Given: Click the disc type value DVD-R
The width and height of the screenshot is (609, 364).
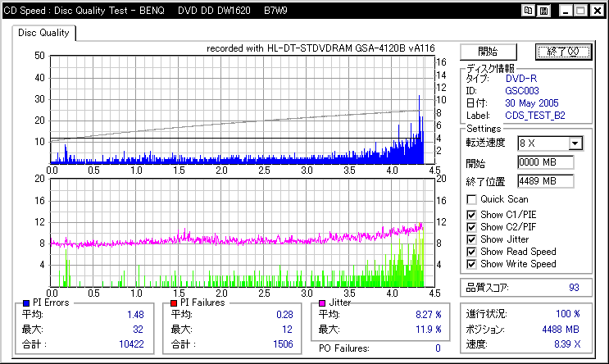Looking at the screenshot, I should [521, 79].
